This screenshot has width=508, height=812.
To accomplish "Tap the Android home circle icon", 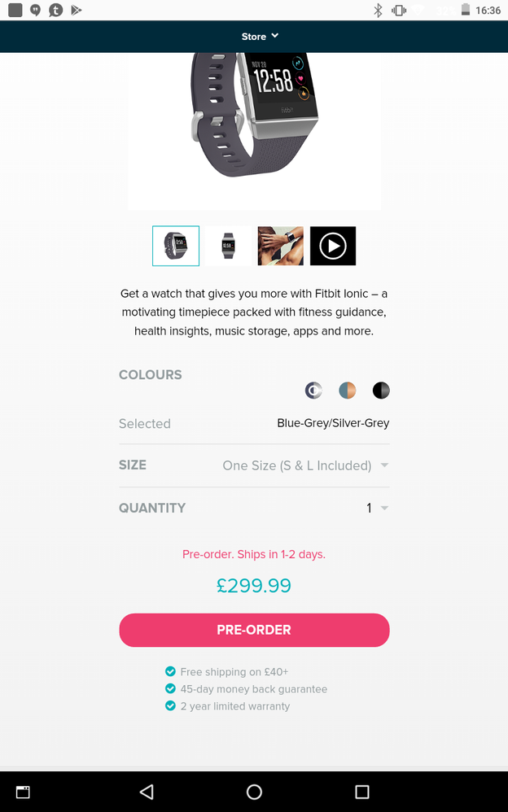I will 254,792.
